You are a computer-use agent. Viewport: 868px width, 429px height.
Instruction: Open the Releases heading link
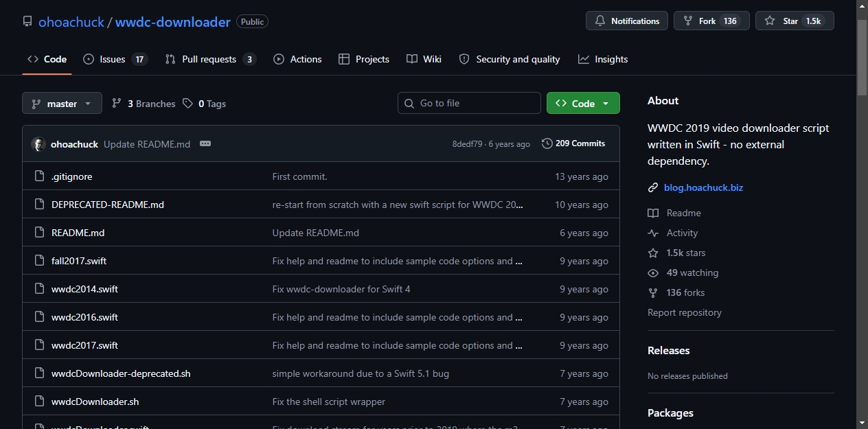point(669,350)
